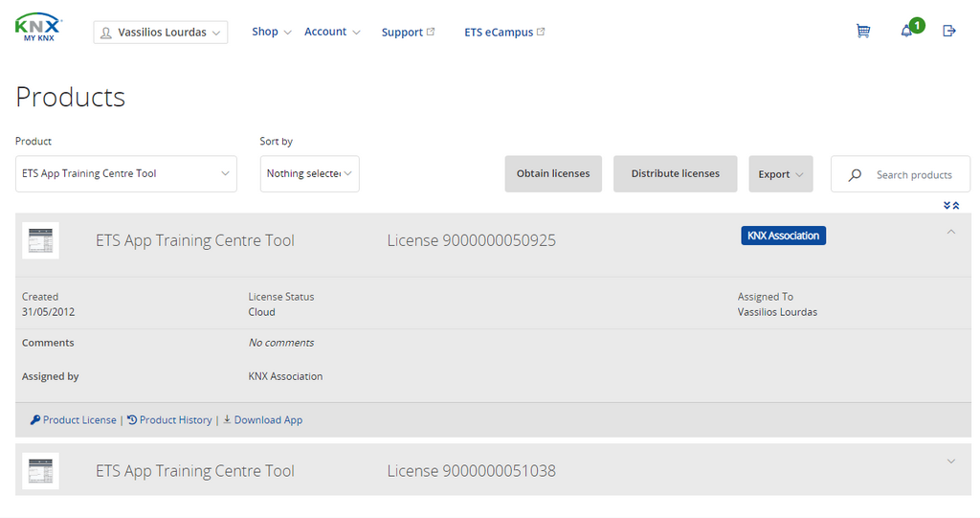Viewport: 980px width, 518px height.
Task: Open the shopping cart
Action: (863, 31)
